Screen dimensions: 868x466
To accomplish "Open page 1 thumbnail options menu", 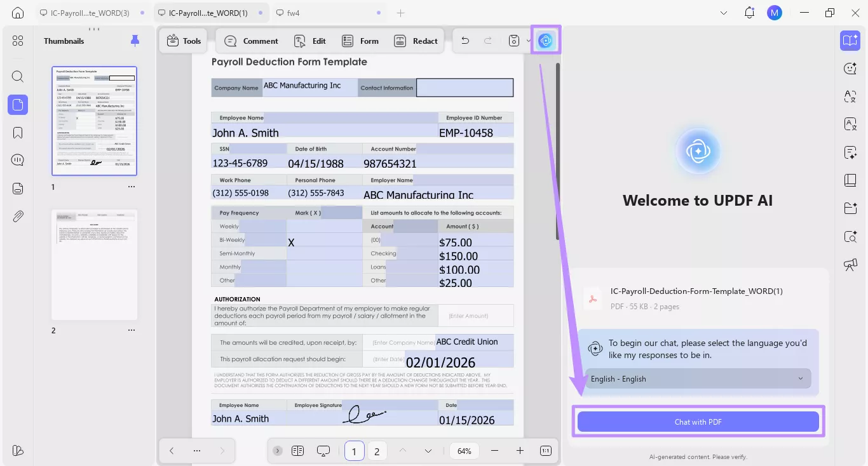I will [132, 187].
